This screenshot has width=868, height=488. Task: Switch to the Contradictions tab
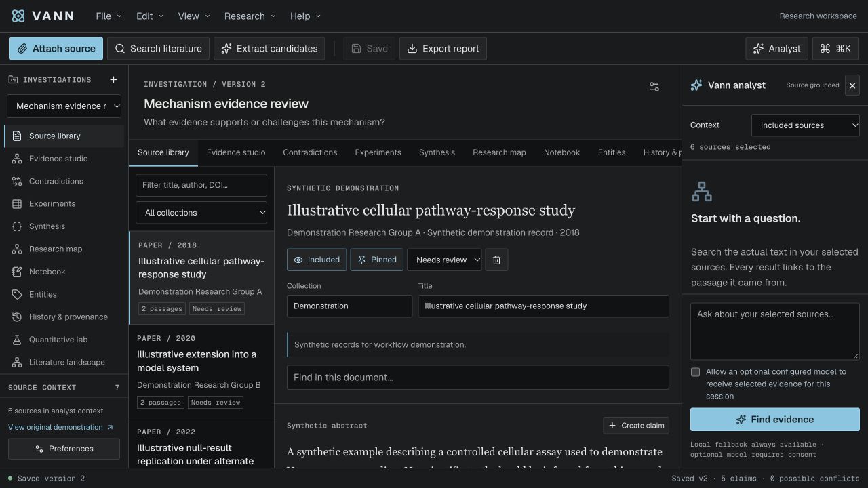click(x=310, y=152)
